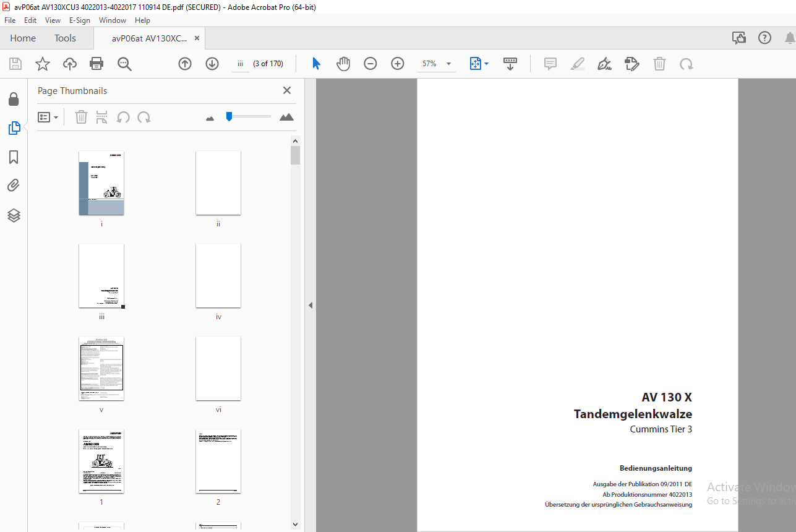Image resolution: width=796 pixels, height=532 pixels.
Task: Click the Sign document pen icon
Action: [605, 64]
